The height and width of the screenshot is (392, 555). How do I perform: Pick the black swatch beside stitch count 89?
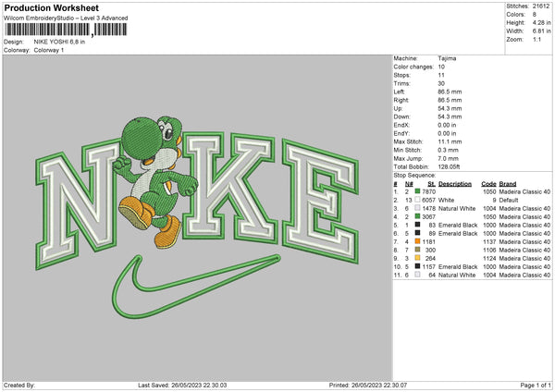tap(417, 233)
